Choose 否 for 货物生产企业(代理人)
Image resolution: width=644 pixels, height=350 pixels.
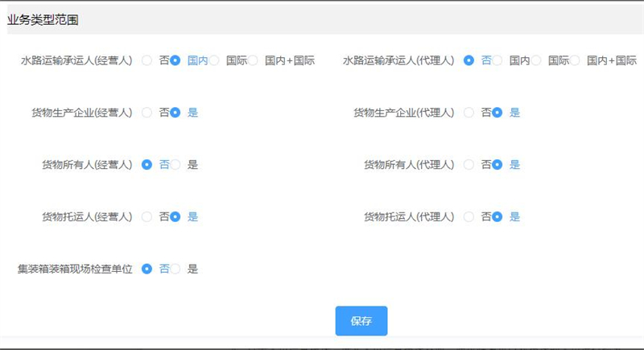[x=469, y=113]
